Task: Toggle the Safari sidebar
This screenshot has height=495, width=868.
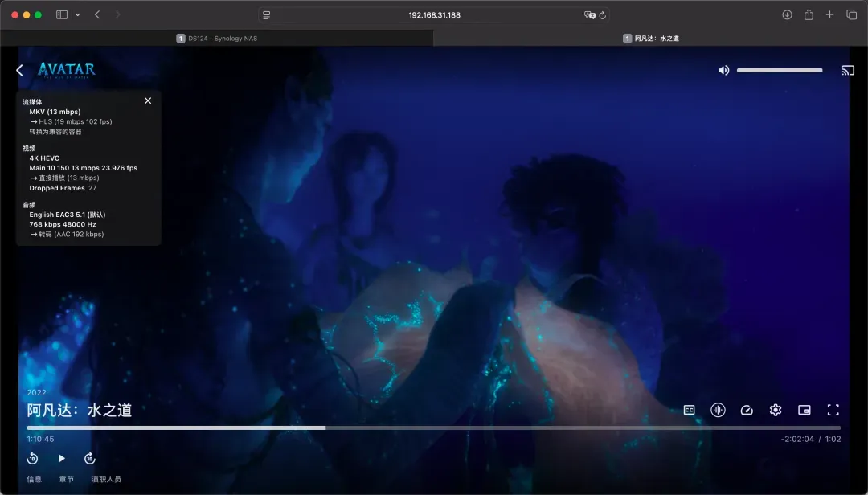Action: (x=62, y=15)
